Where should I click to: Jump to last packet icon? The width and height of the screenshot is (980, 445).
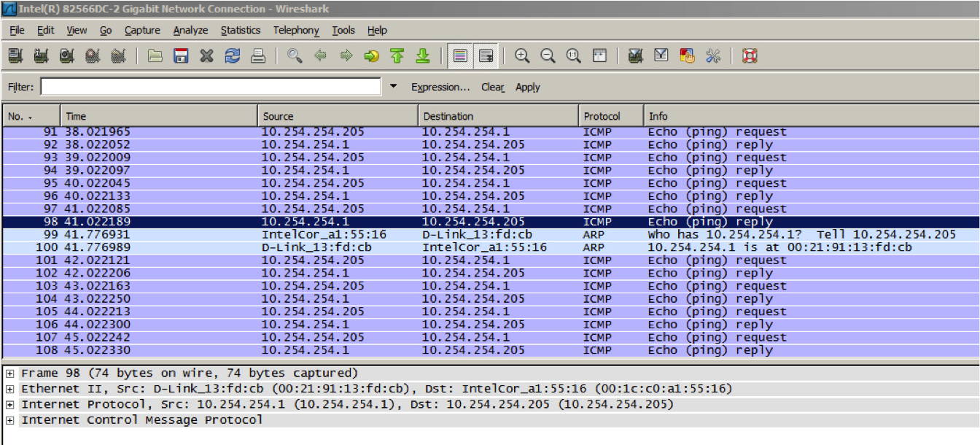click(x=422, y=56)
